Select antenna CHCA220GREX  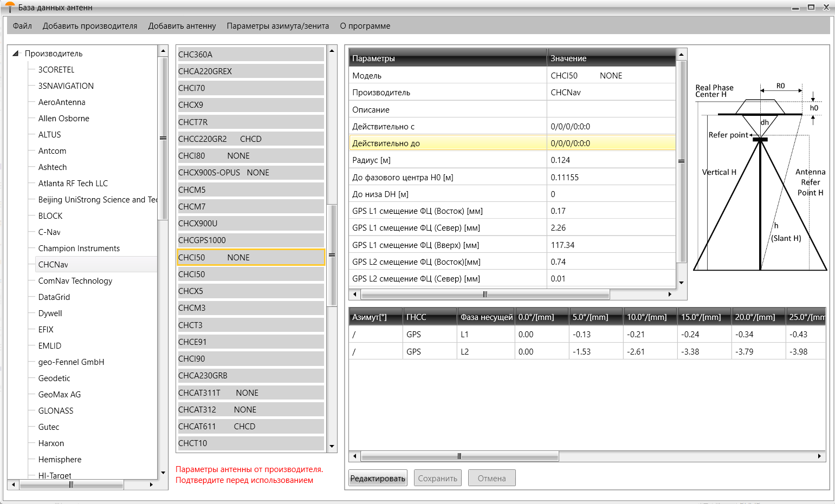point(251,71)
